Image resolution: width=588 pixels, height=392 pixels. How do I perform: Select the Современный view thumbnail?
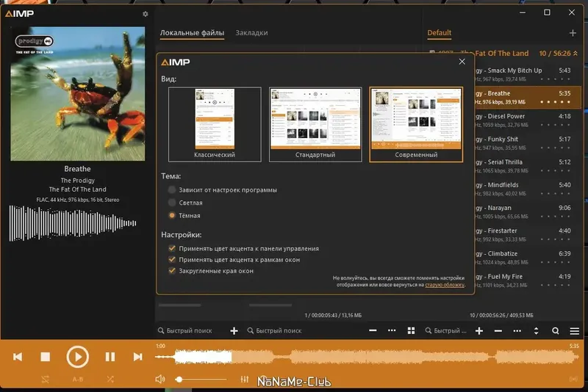416,125
